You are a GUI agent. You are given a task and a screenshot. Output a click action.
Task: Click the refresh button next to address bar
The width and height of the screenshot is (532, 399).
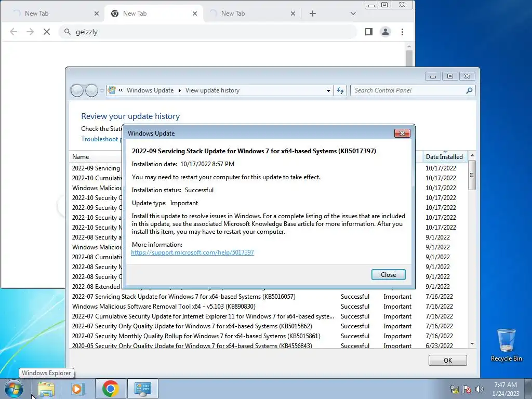point(340,90)
